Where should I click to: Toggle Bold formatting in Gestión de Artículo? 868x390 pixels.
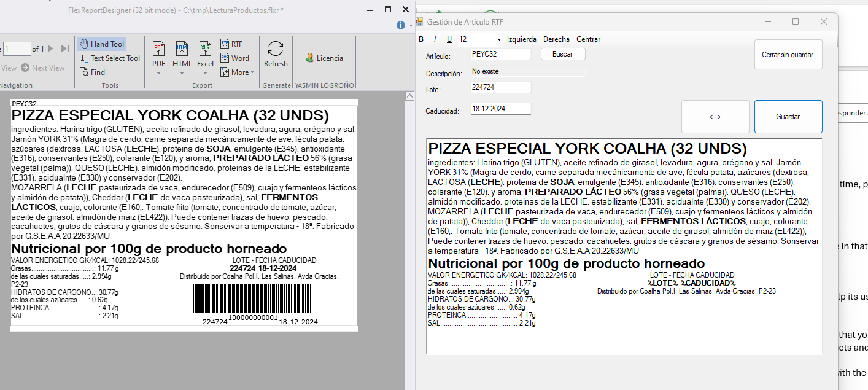[421, 39]
